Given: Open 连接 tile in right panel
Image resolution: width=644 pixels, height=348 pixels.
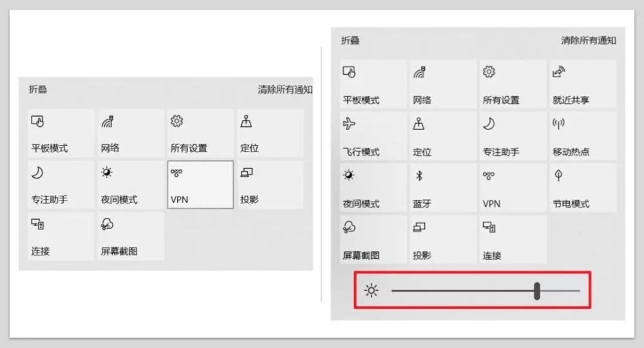Looking at the screenshot, I should 513,240.
